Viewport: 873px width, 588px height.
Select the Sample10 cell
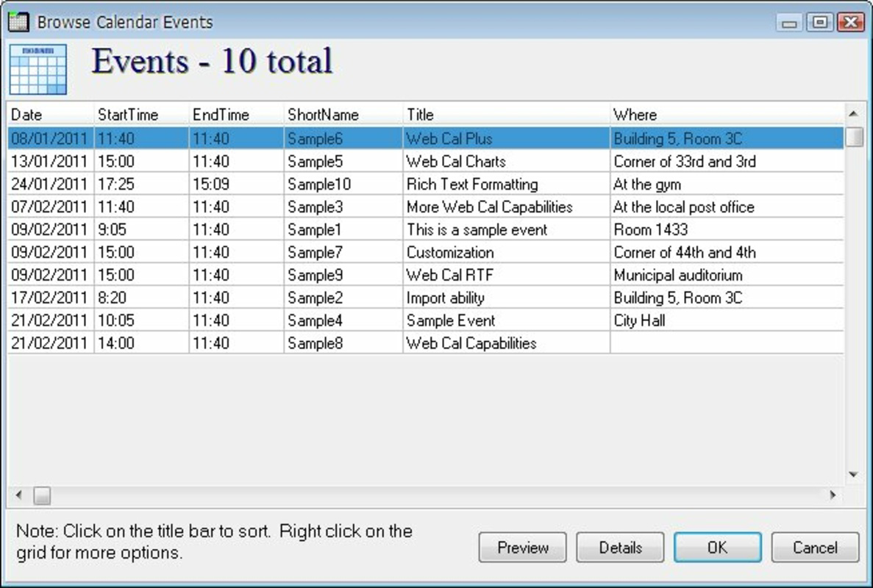343,184
